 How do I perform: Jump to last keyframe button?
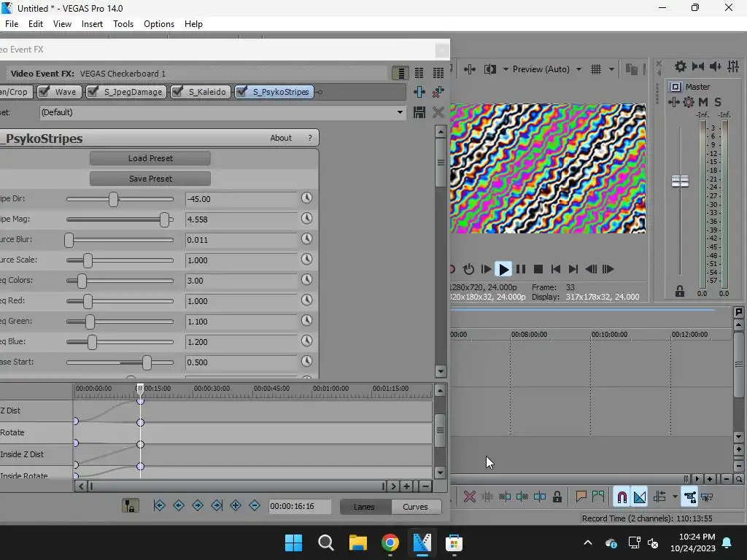[x=217, y=506]
